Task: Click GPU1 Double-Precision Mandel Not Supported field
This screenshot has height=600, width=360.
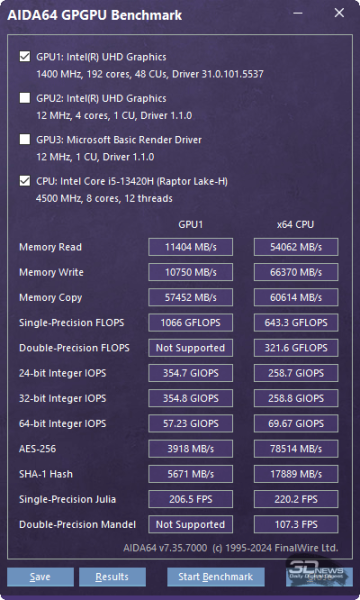Action: (x=191, y=524)
